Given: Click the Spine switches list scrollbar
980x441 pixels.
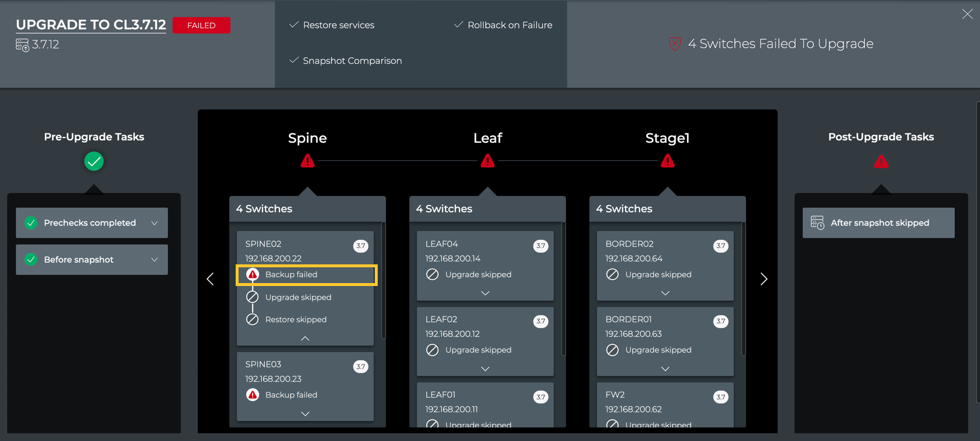Looking at the screenshot, I should click(384, 281).
